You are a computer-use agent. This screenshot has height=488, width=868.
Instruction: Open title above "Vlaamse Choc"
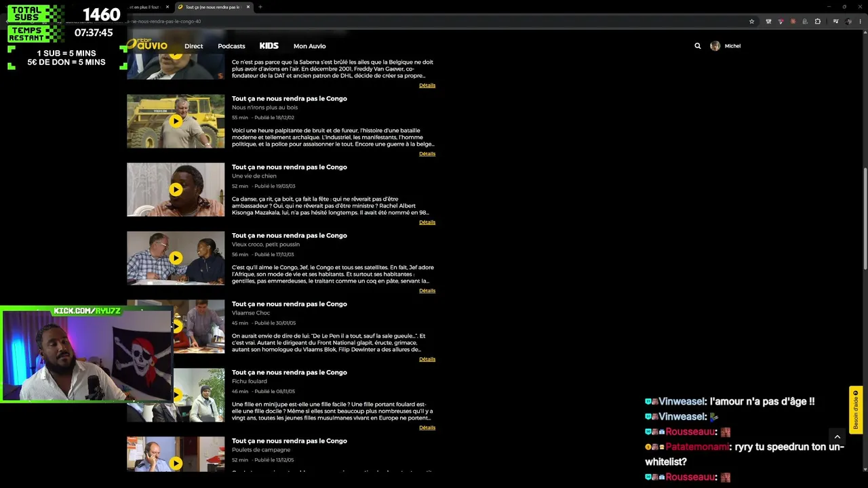[290, 304]
